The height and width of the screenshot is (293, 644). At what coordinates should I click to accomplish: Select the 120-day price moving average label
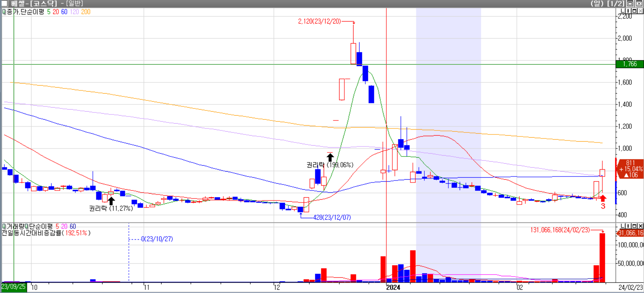click(x=74, y=12)
